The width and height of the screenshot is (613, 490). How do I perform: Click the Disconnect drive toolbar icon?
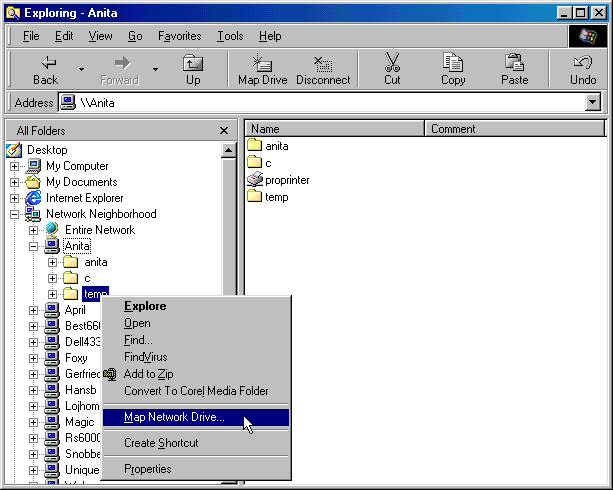pyautogui.click(x=323, y=63)
